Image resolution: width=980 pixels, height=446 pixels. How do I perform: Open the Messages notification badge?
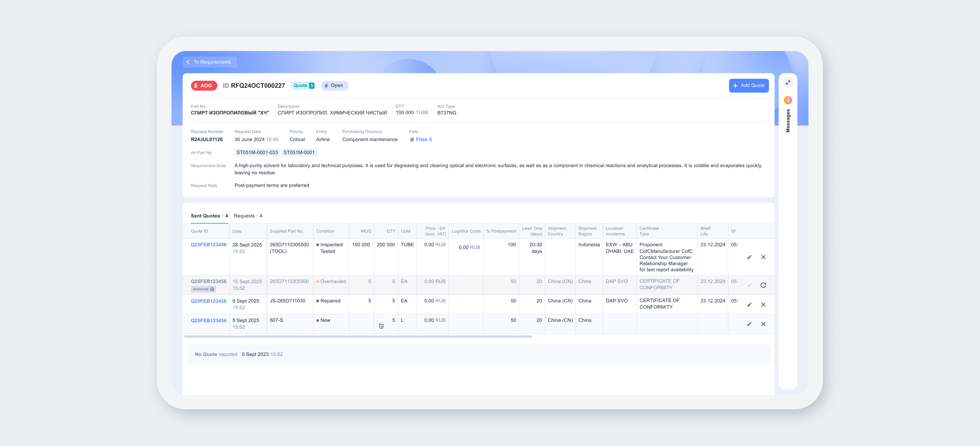coord(788,100)
